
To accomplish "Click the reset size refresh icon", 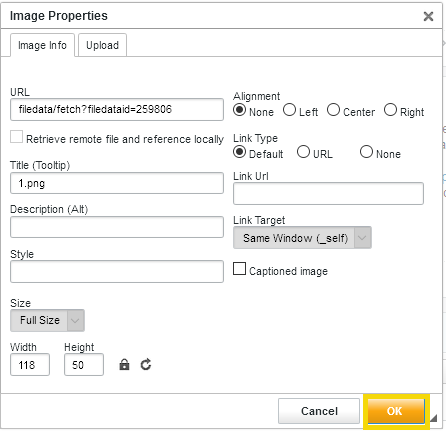I will (x=146, y=364).
